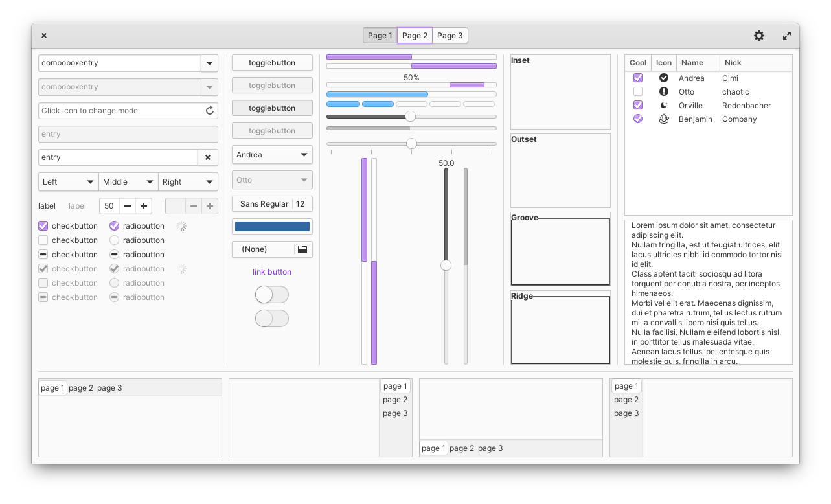The height and width of the screenshot is (504, 831).
Task: Click the folder icon in the file chooser
Action: point(302,249)
